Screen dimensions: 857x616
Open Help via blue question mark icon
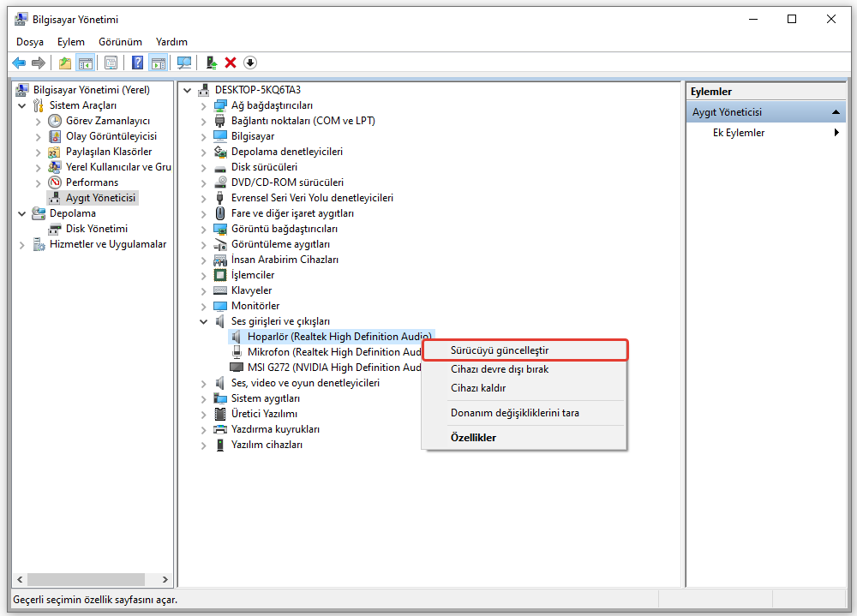137,63
